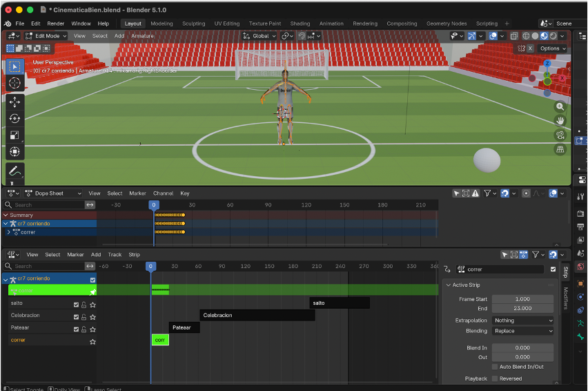Select the Celebracion NLA strip

257,315
